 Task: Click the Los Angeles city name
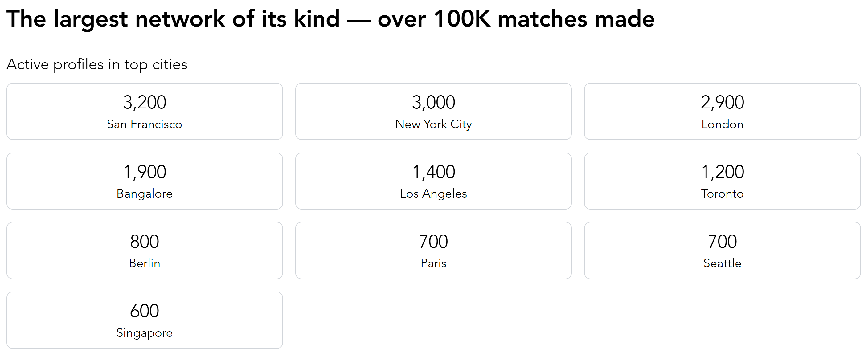433,194
